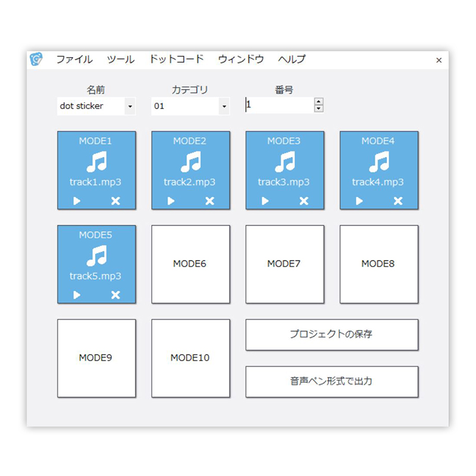Click the track2.mp3 file name
Screen dimensions: 476x476
[189, 182]
